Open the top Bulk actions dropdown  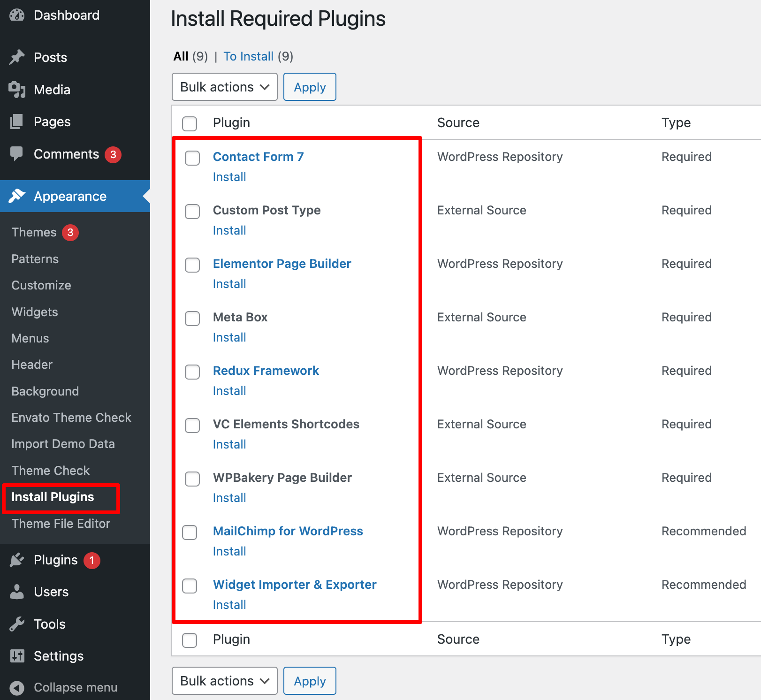pos(225,87)
